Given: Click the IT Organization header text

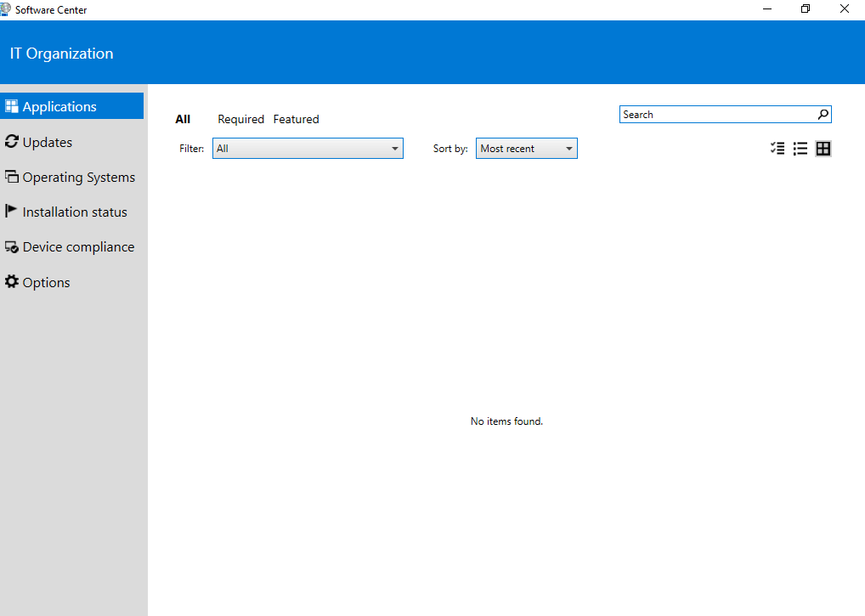Looking at the screenshot, I should click(x=61, y=54).
